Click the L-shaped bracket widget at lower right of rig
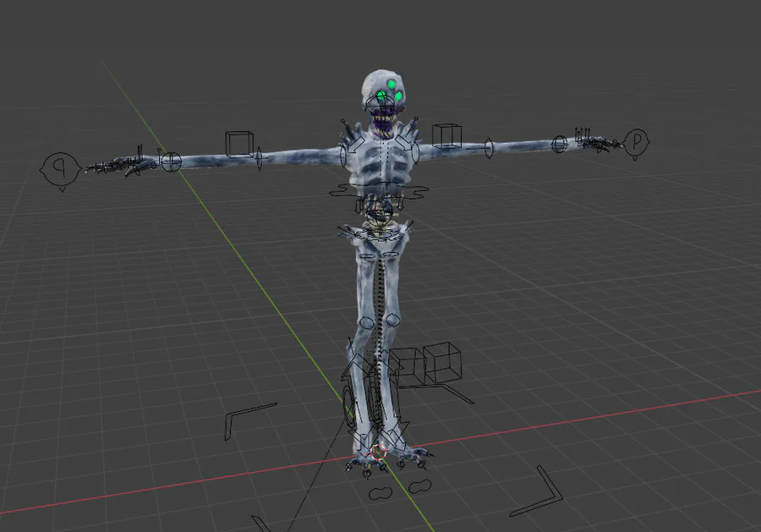Screen dimensions: 761x532 tap(538, 491)
